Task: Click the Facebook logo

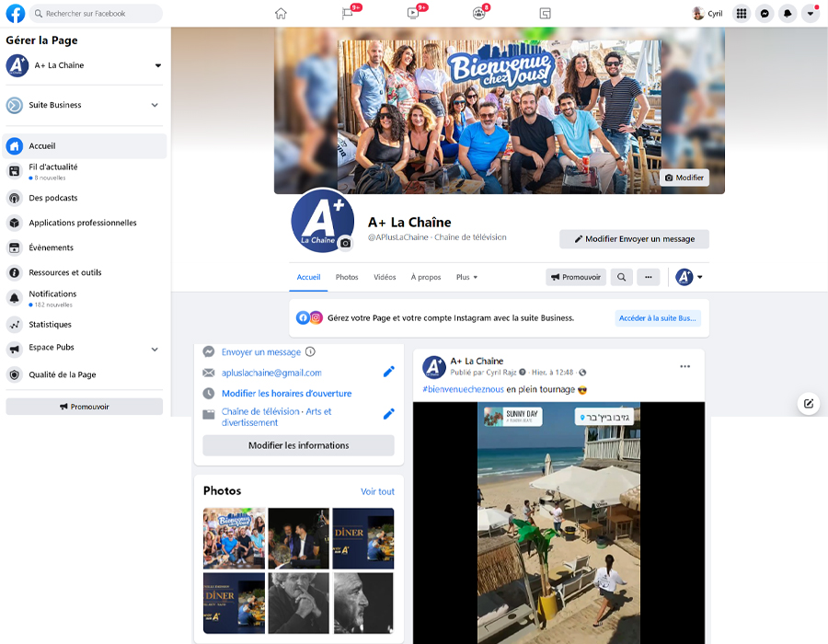Action: pos(14,13)
